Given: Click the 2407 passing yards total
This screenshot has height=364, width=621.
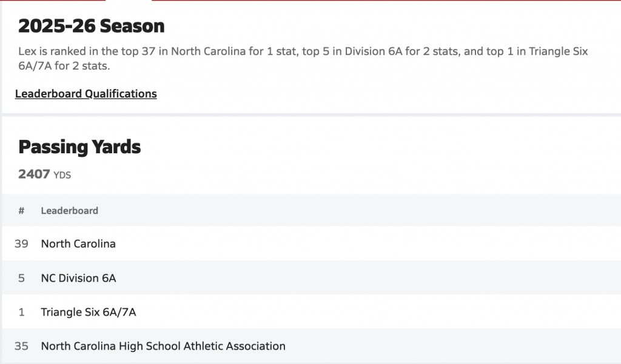Looking at the screenshot, I should (x=34, y=174).
